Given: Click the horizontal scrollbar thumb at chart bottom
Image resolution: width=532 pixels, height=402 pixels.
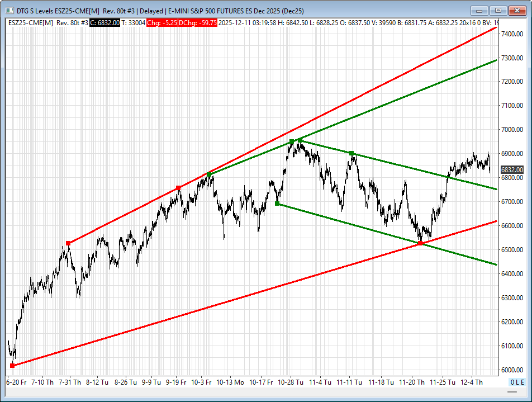Looking at the screenshot, I should 512,392.
